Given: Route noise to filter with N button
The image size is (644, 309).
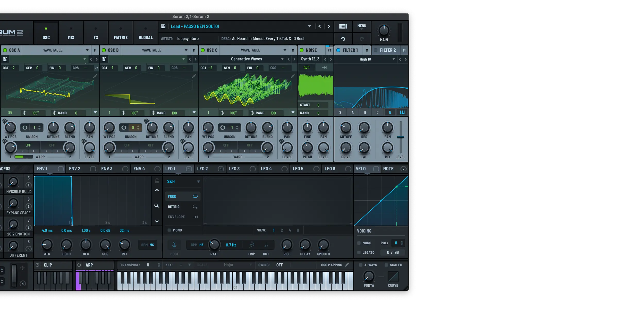Looking at the screenshot, I should point(390,113).
